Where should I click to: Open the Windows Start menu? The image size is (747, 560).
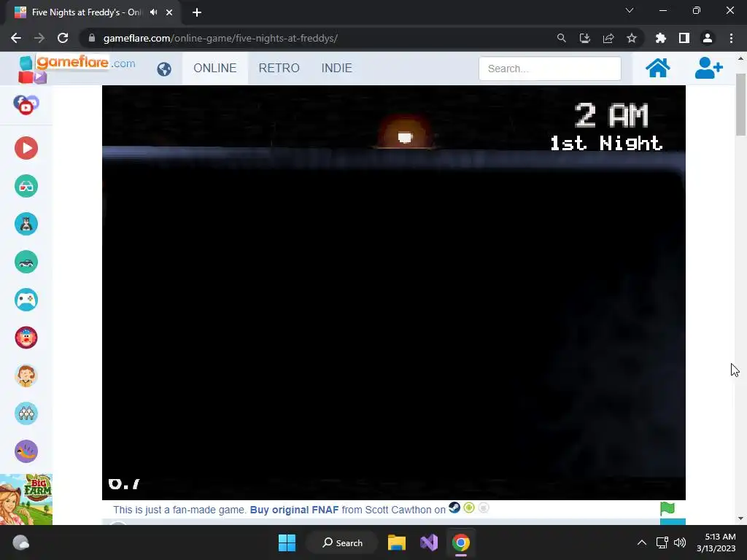[287, 542]
